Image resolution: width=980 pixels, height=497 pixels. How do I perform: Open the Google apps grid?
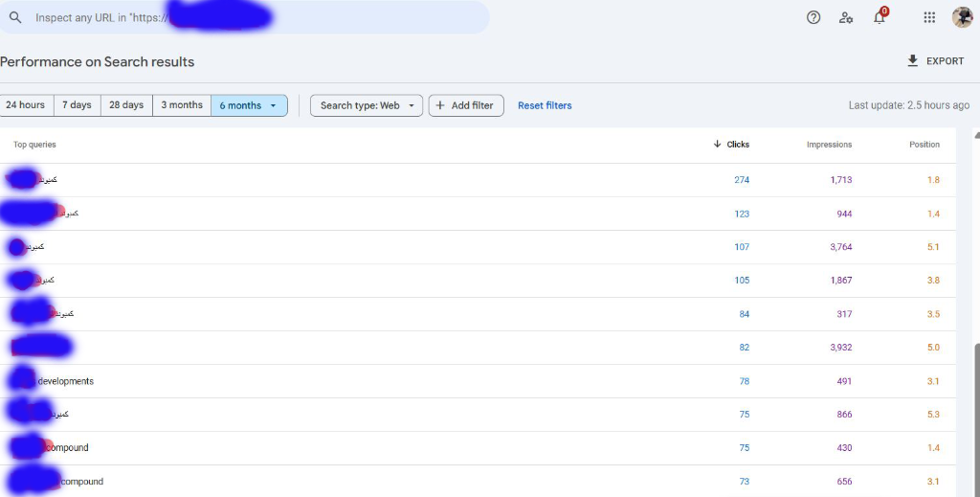[929, 17]
